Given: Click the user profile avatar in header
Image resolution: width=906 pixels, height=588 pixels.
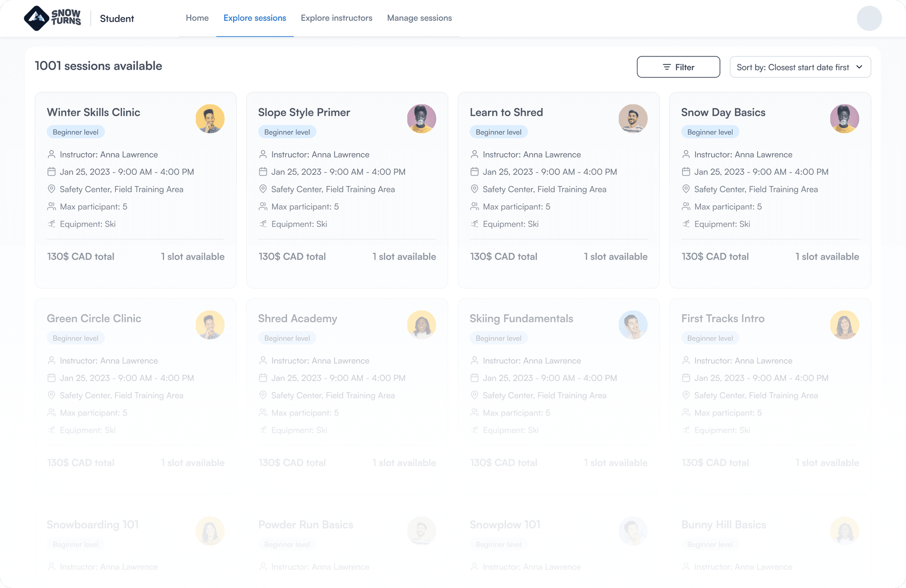Looking at the screenshot, I should [869, 18].
